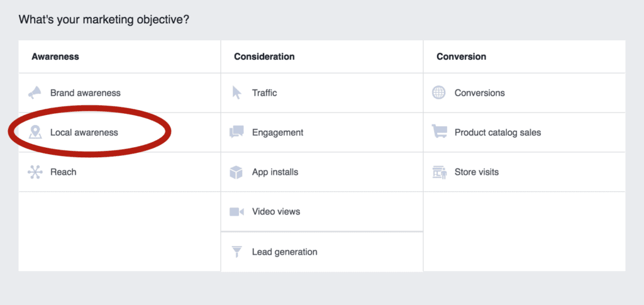
Task: Choose the Traffic objective text
Action: [x=264, y=93]
